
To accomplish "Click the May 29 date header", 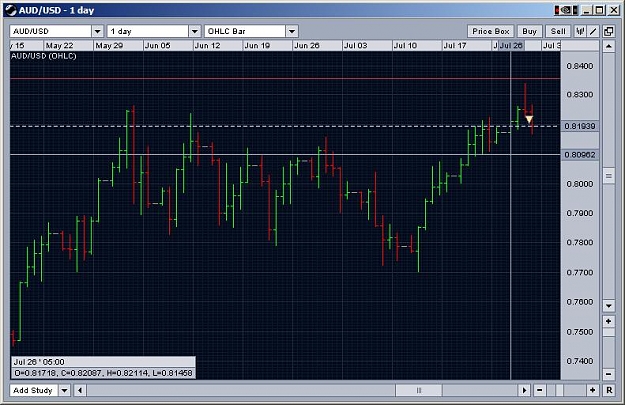I will click(x=109, y=45).
